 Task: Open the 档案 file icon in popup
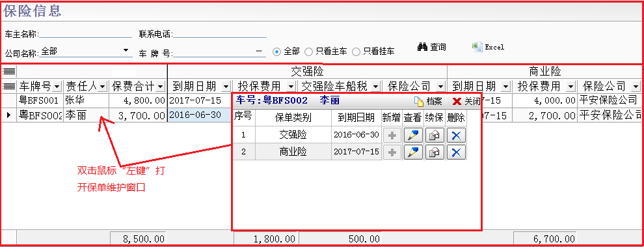(418, 102)
